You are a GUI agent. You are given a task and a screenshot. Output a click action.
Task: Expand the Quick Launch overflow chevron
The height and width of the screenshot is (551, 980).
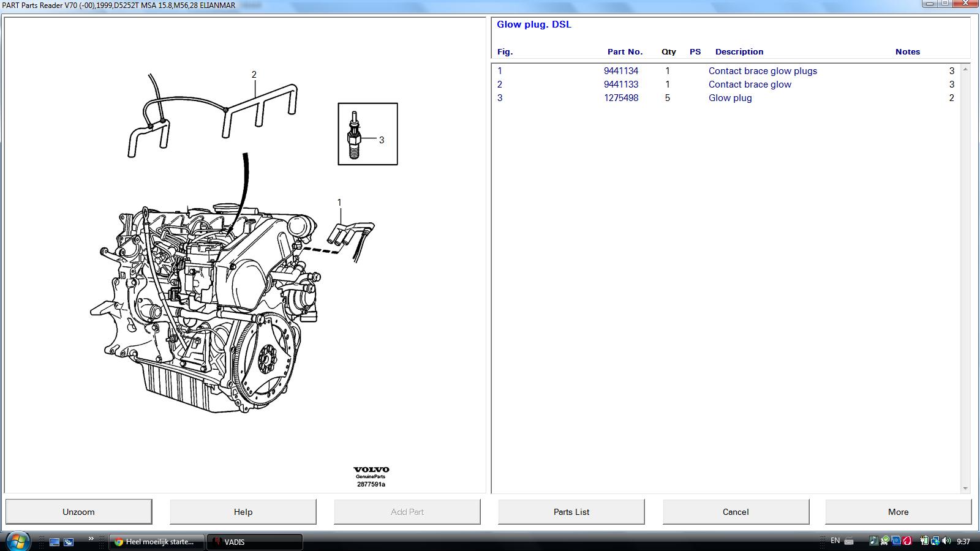pos(91,539)
